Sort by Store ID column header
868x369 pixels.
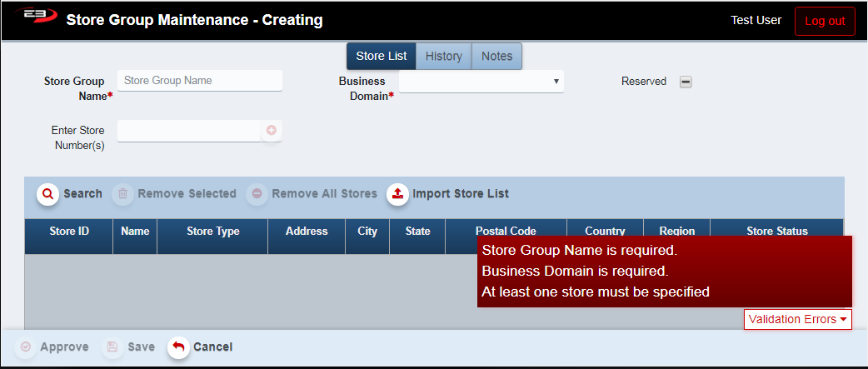[x=69, y=232]
